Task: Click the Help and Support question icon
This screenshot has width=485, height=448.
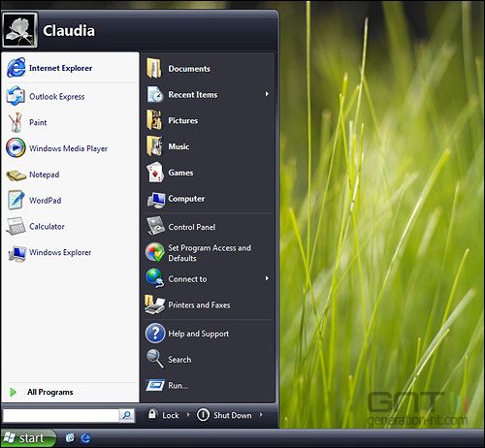Action: (x=155, y=333)
